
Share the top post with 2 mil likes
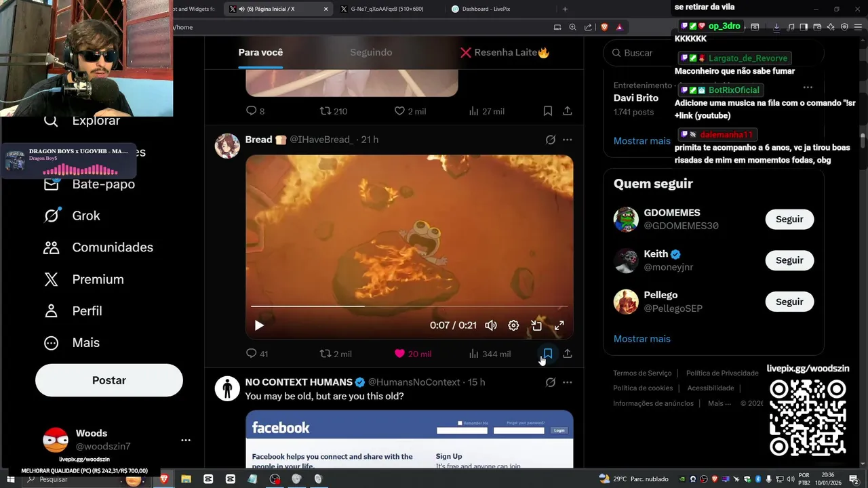pos(568,111)
